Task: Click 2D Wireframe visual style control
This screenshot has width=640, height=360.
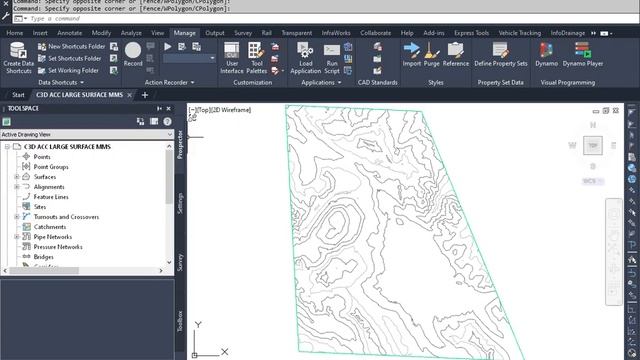Action: click(x=231, y=110)
